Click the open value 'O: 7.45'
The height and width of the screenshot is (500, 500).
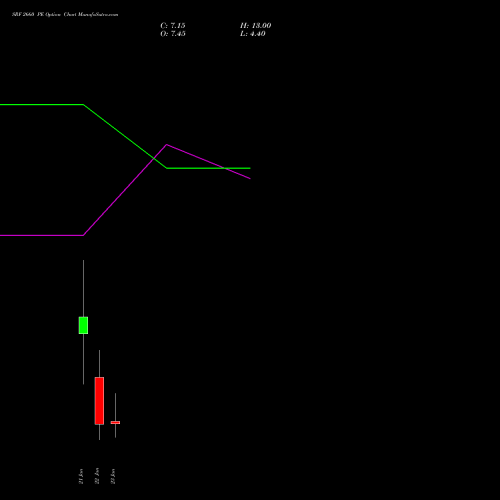coord(173,34)
